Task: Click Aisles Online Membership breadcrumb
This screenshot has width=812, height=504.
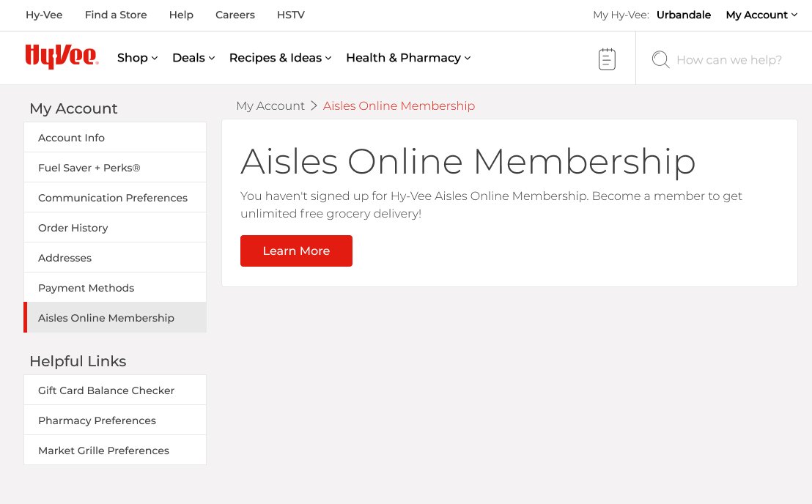Action: 399,105
